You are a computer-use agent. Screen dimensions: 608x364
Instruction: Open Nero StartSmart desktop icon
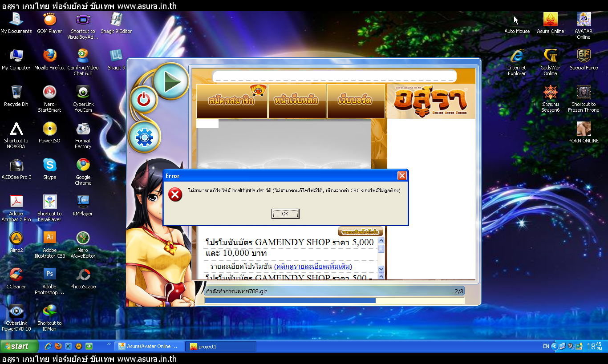(x=49, y=99)
